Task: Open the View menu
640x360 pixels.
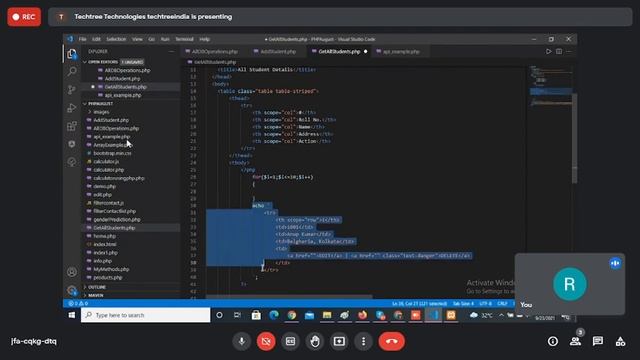Action: [x=137, y=39]
